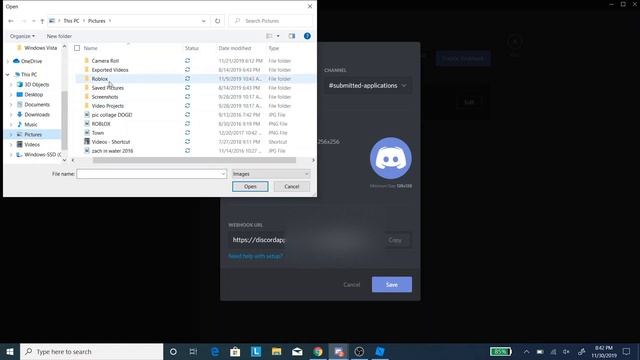Go back in the Open dialog
640x360 pixels.
pos(11,21)
